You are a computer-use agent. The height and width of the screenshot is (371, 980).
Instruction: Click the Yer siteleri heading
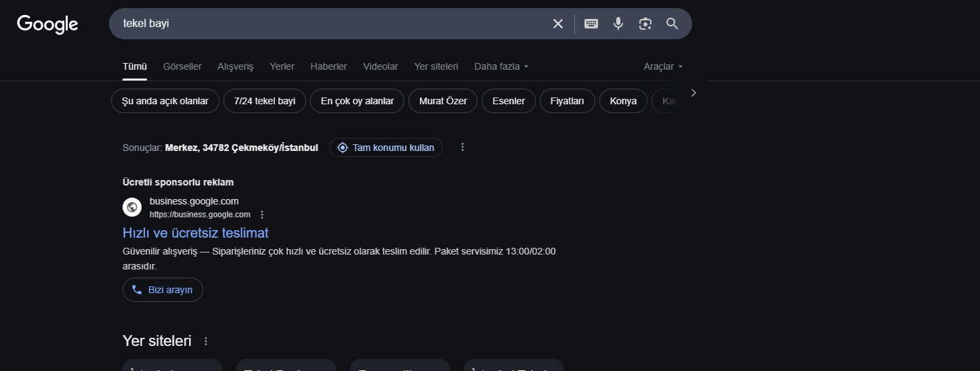[x=157, y=341]
